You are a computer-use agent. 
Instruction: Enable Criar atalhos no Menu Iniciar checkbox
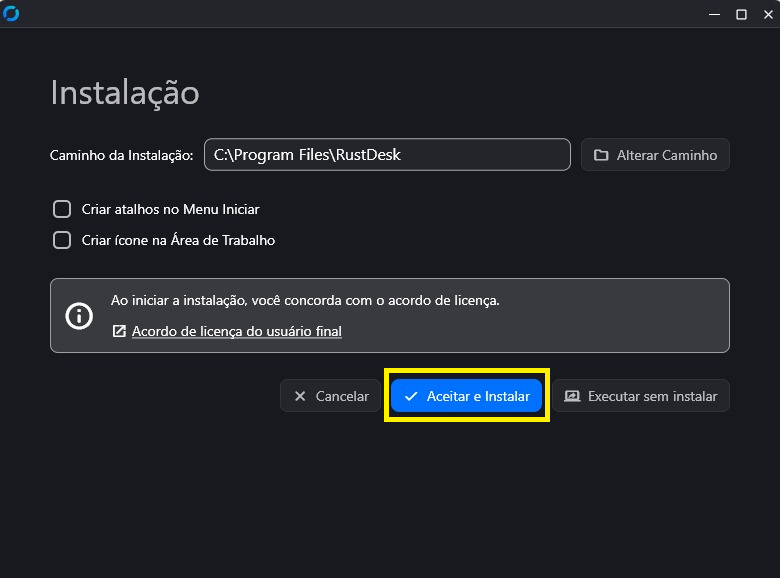point(62,209)
